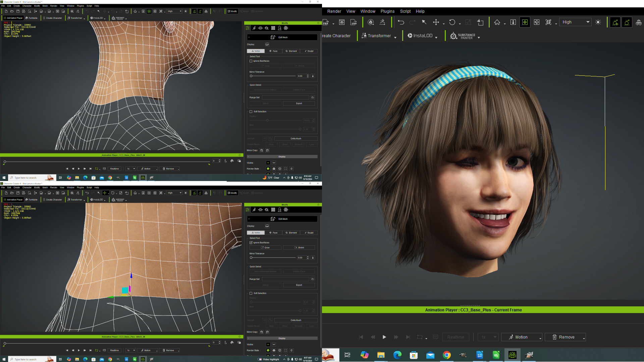The width and height of the screenshot is (644, 362).
Task: Click Shrink button in bottom-left window
Action: tap(299, 248)
